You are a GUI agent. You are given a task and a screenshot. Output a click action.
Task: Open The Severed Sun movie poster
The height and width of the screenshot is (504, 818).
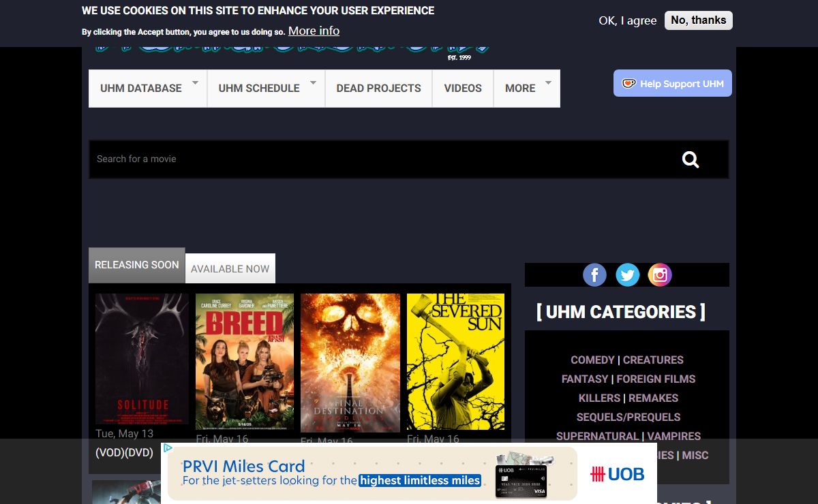455,362
